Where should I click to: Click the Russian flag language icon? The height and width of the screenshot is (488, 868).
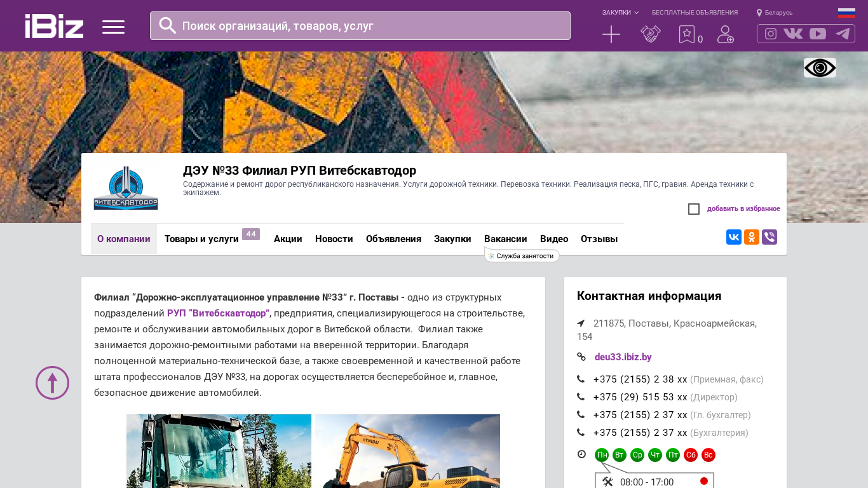846,13
